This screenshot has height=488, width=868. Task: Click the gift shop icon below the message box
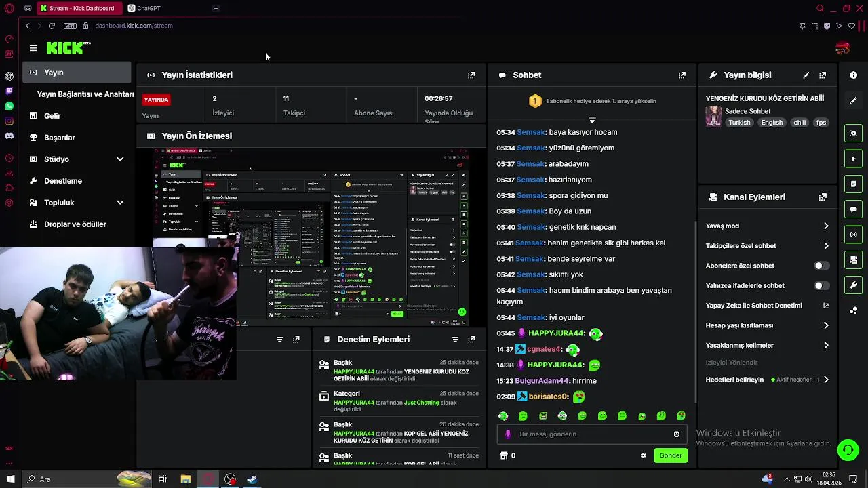pyautogui.click(x=503, y=455)
